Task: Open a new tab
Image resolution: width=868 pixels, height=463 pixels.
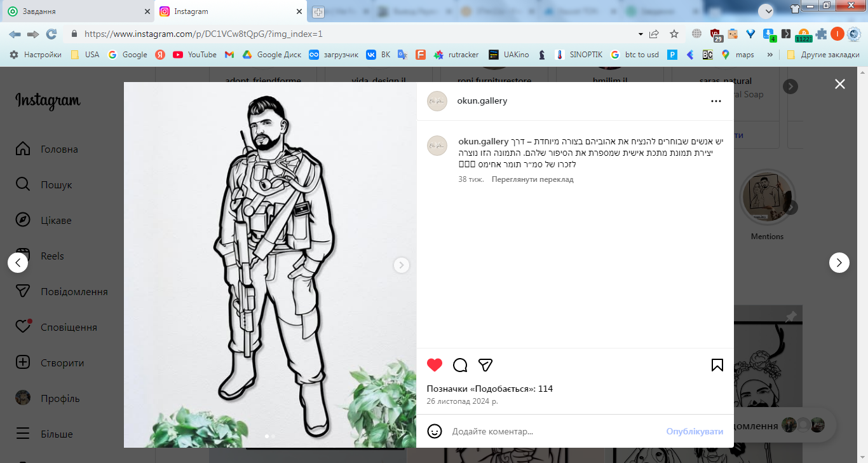Action: (318, 12)
